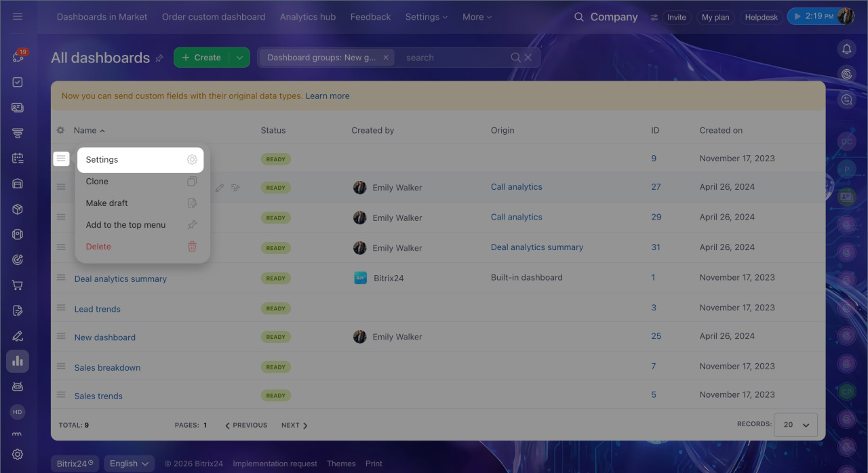The image size is (868, 473).
Task: Open the robot automation icon in sidebar
Action: coord(18,387)
